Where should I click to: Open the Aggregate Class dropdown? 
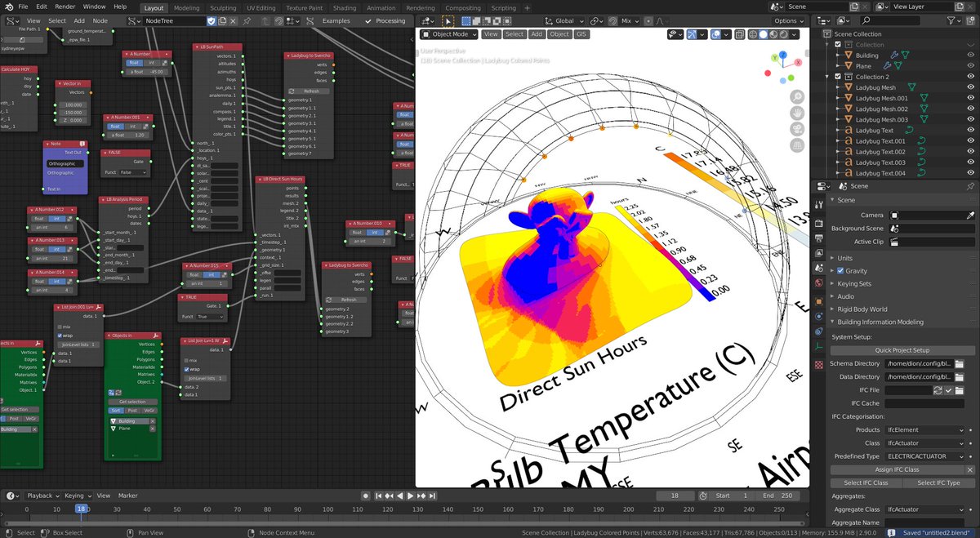pyautogui.click(x=924, y=509)
